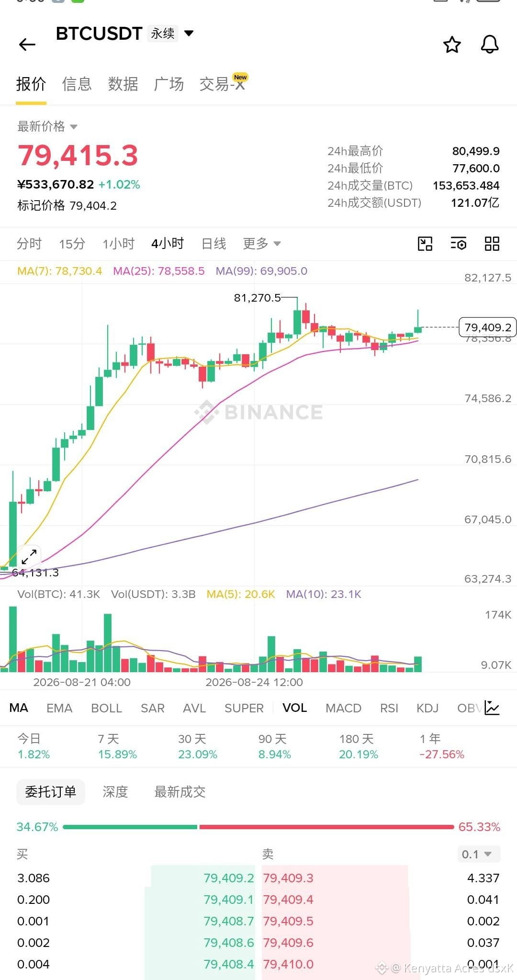
Task: Go back with the left arrow
Action: 27,45
